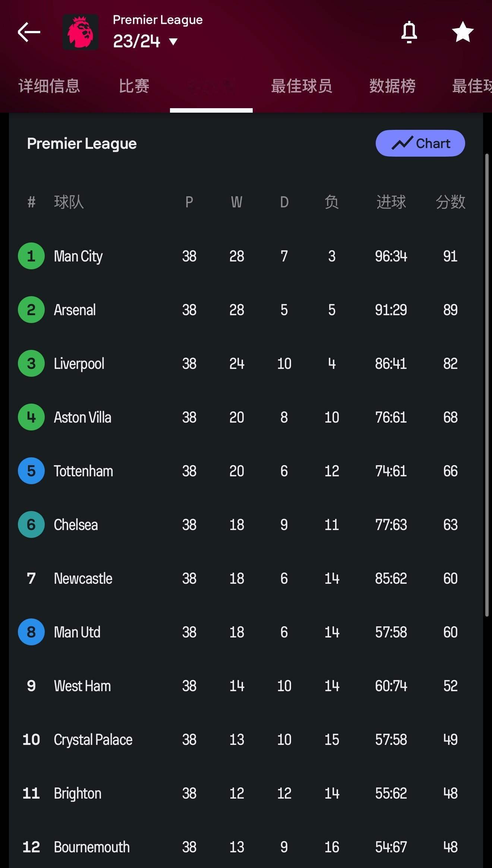This screenshot has width=492, height=868.
Task: Open the Premier League logo
Action: pos(81,32)
